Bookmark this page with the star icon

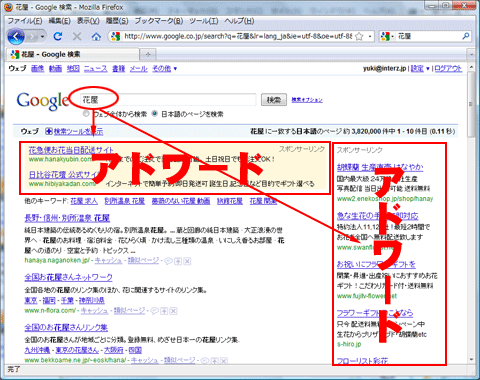pos(359,36)
